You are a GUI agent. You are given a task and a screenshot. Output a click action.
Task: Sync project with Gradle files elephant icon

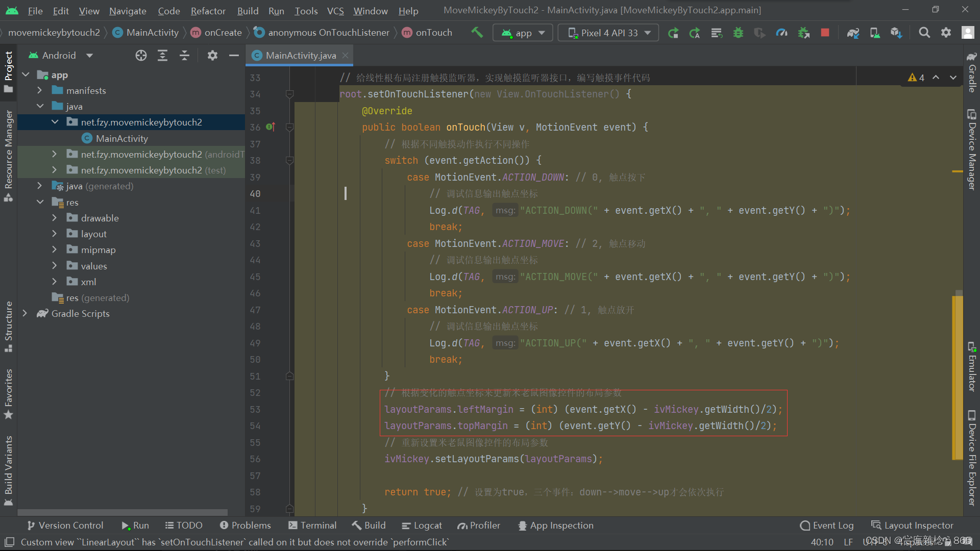(853, 33)
